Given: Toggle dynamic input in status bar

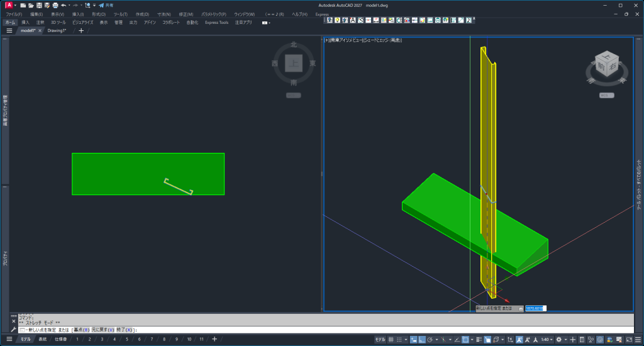Looking at the screenshot, I should 414,339.
